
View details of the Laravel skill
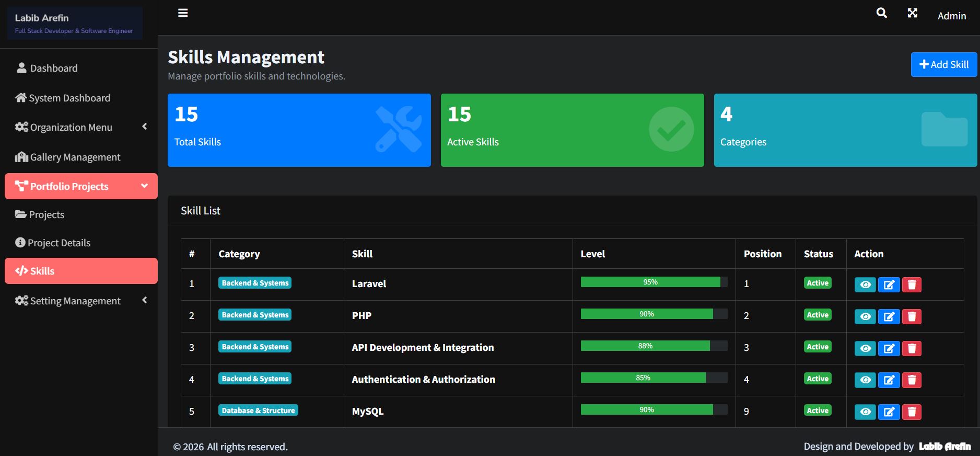[865, 284]
